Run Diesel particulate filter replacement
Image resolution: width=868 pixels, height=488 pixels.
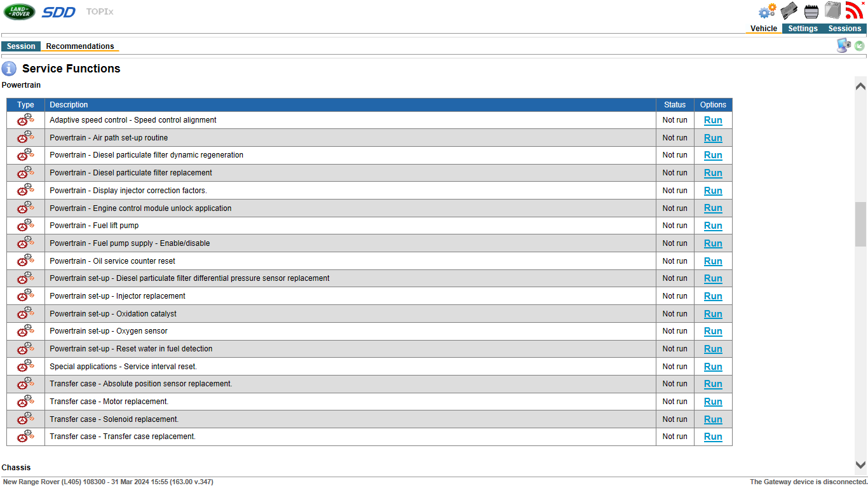(x=713, y=173)
